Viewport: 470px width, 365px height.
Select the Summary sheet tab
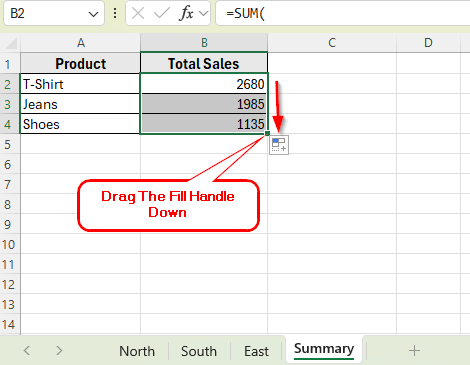tap(324, 349)
